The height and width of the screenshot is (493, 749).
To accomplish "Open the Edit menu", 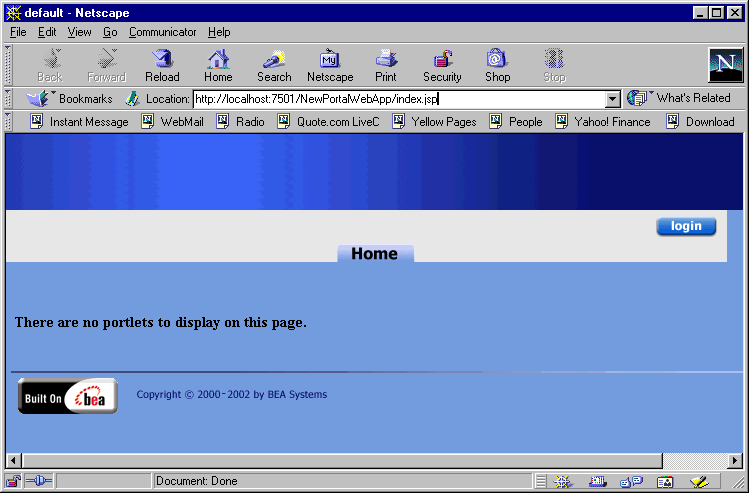I will coord(47,32).
